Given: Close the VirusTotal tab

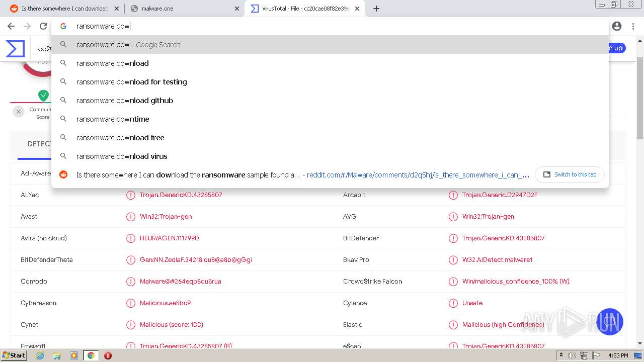Looking at the screenshot, I should pos(357,9).
